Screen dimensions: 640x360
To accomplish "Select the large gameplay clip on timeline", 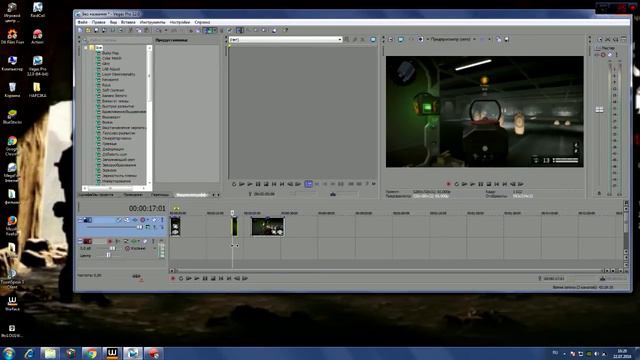I will click(x=268, y=227).
